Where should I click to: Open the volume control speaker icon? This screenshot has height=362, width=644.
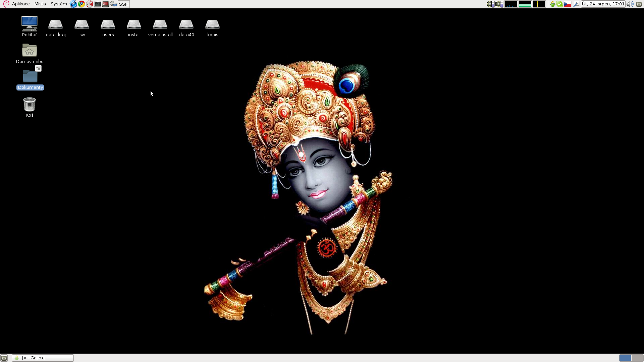pyautogui.click(x=630, y=4)
